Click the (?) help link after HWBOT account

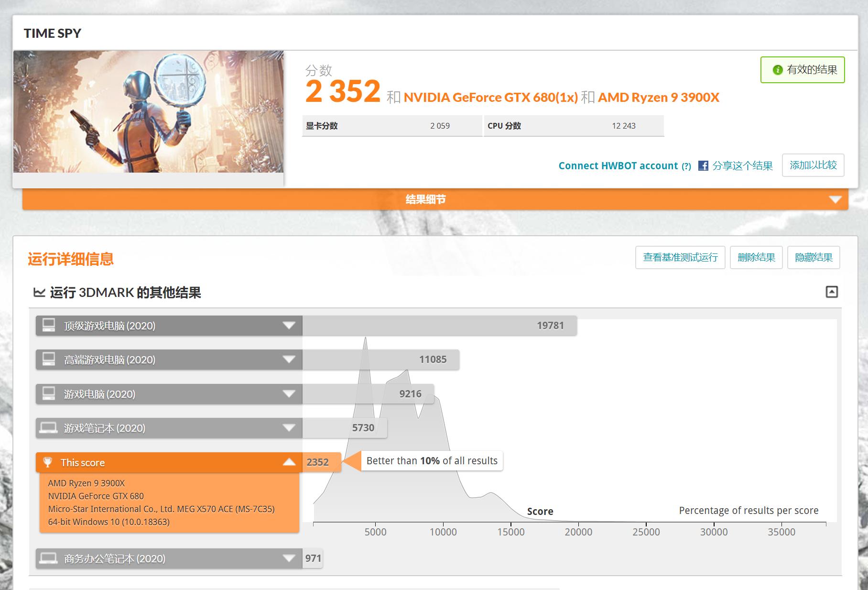click(686, 166)
